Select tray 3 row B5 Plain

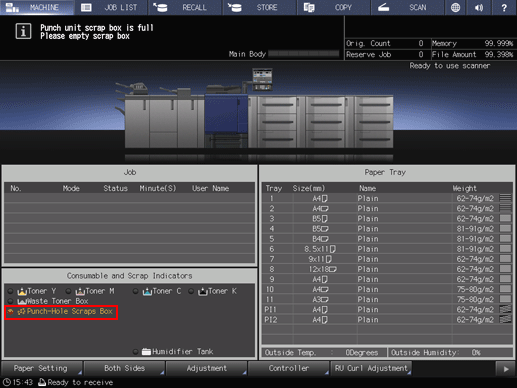tap(387, 219)
